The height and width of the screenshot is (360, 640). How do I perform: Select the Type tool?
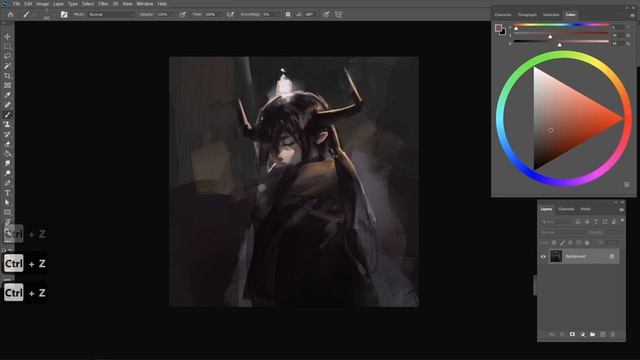click(x=7, y=193)
